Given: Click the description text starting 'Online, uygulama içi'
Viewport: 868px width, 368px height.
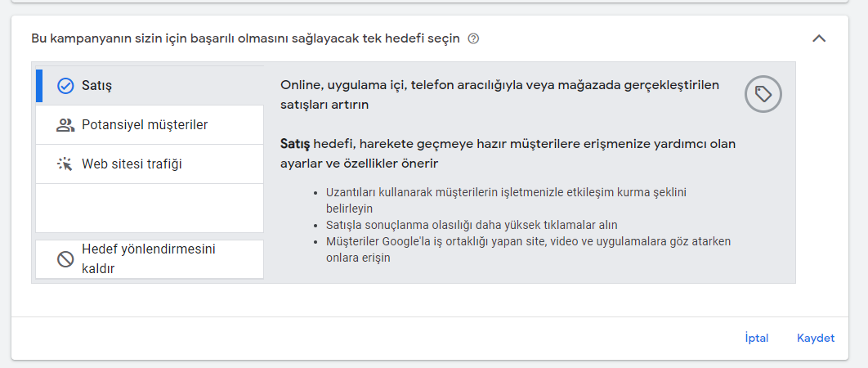Looking at the screenshot, I should coord(500,94).
